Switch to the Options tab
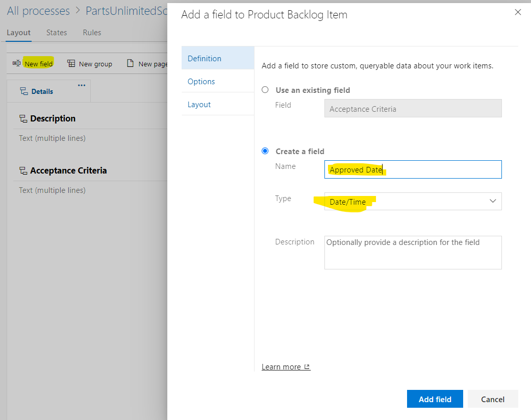The height and width of the screenshot is (420, 531). click(201, 81)
